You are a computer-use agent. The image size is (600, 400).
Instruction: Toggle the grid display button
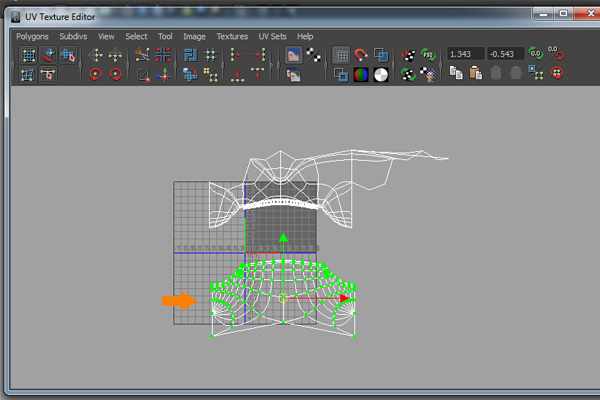(x=341, y=55)
